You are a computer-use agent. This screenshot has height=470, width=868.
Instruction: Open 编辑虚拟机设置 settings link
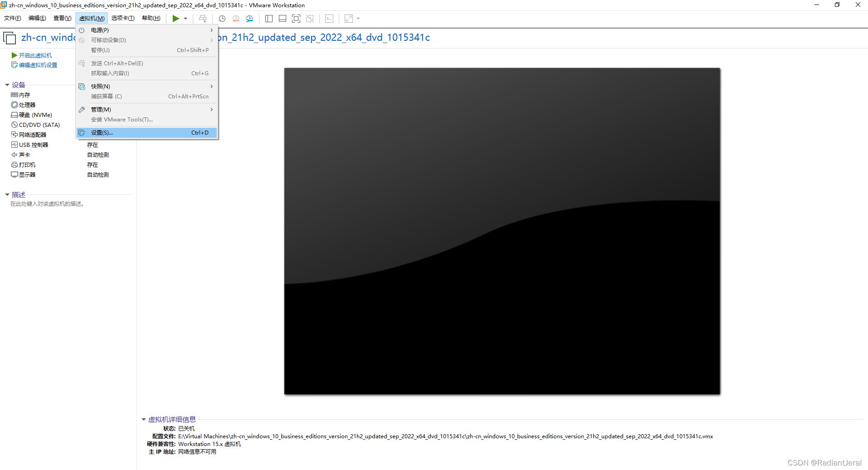[37, 64]
